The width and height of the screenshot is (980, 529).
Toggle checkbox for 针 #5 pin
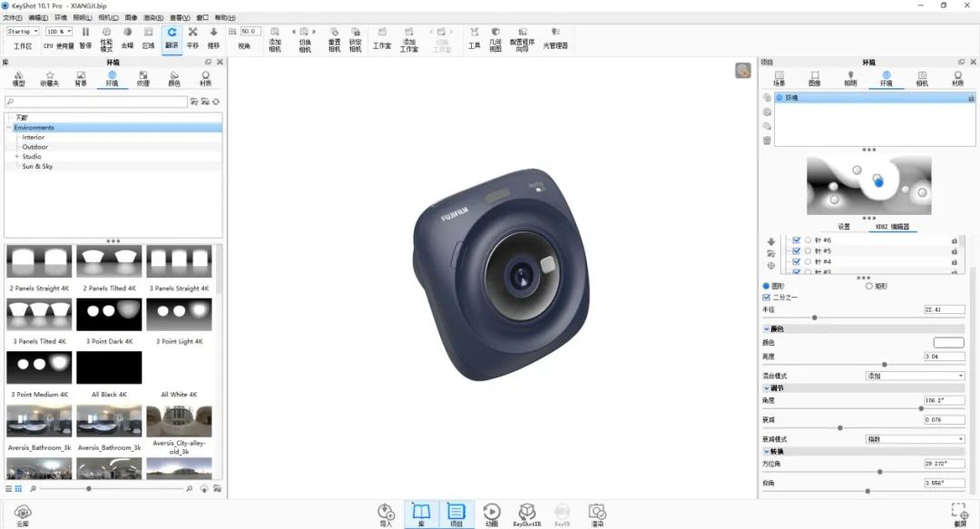click(x=797, y=250)
